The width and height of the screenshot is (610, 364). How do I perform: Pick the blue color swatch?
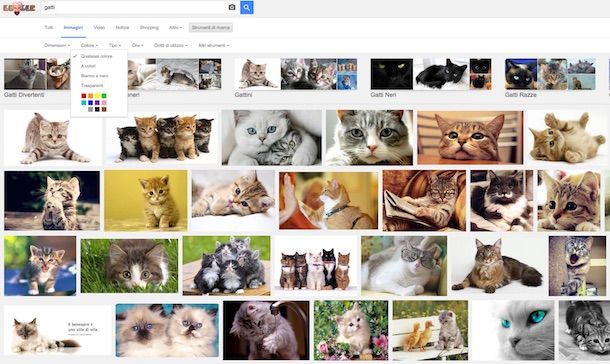pos(90,103)
